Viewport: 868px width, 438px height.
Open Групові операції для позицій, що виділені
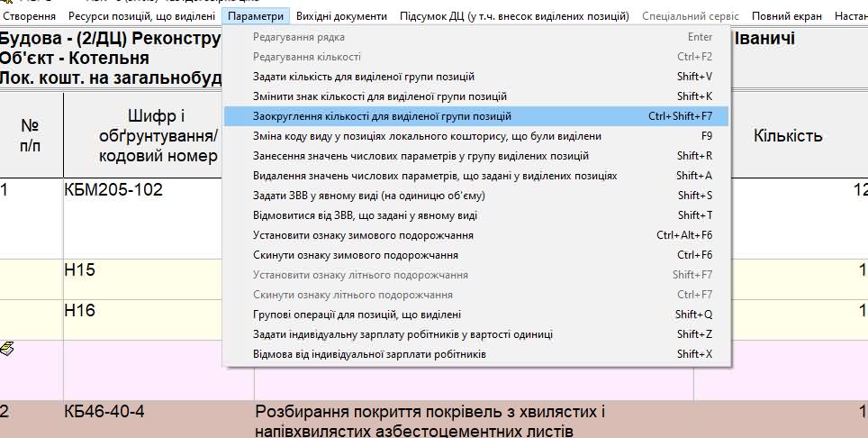coord(357,315)
